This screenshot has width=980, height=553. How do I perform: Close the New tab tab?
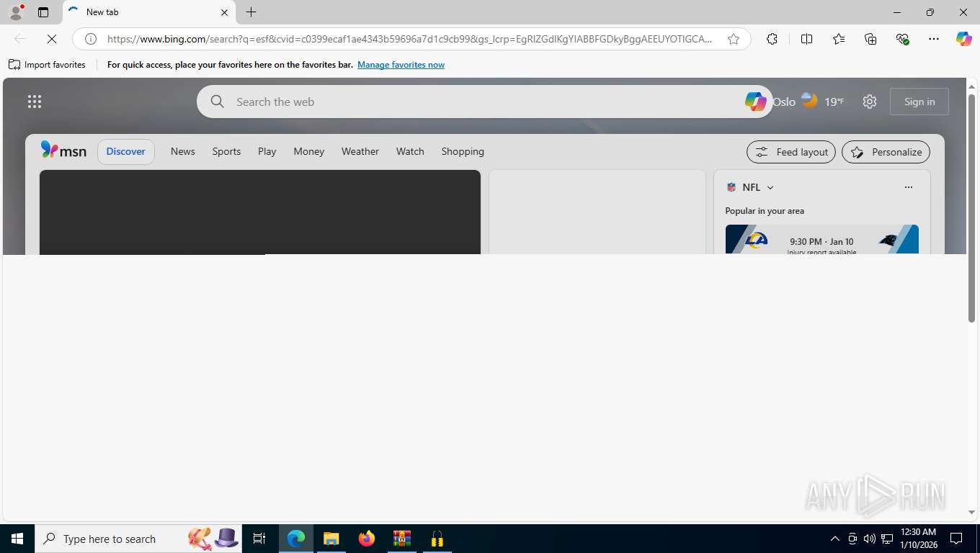tap(224, 12)
